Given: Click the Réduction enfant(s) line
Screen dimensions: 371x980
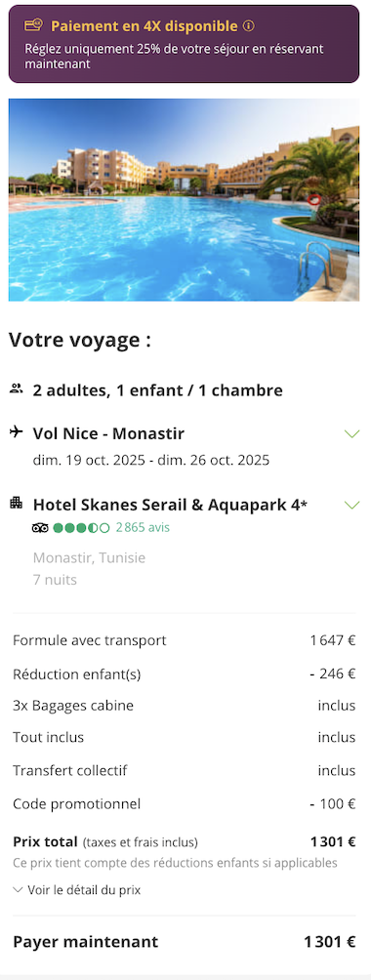Looking at the screenshot, I should 184,674.
